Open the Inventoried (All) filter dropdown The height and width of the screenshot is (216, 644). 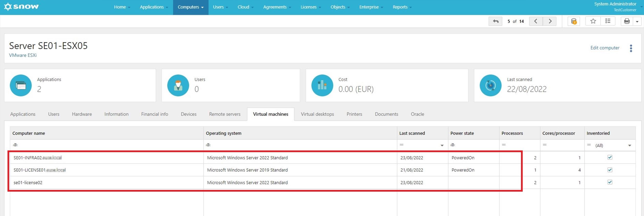click(x=630, y=145)
